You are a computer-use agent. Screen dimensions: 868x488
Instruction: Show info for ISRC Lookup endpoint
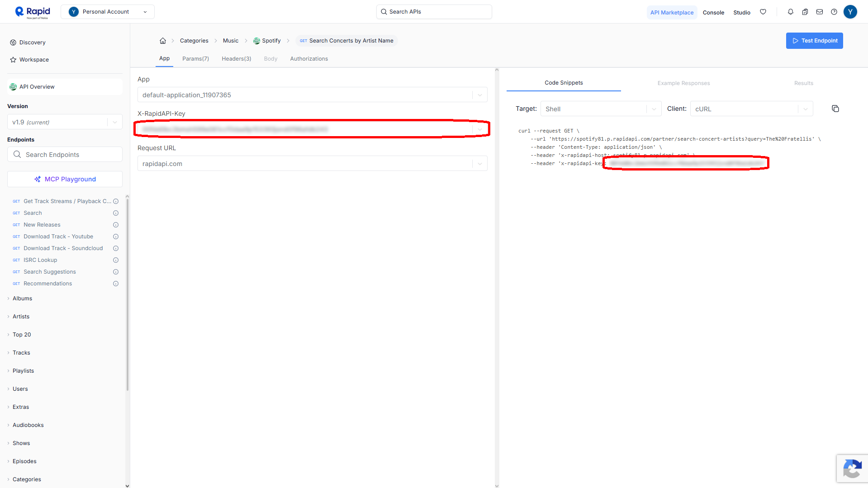[116, 260]
